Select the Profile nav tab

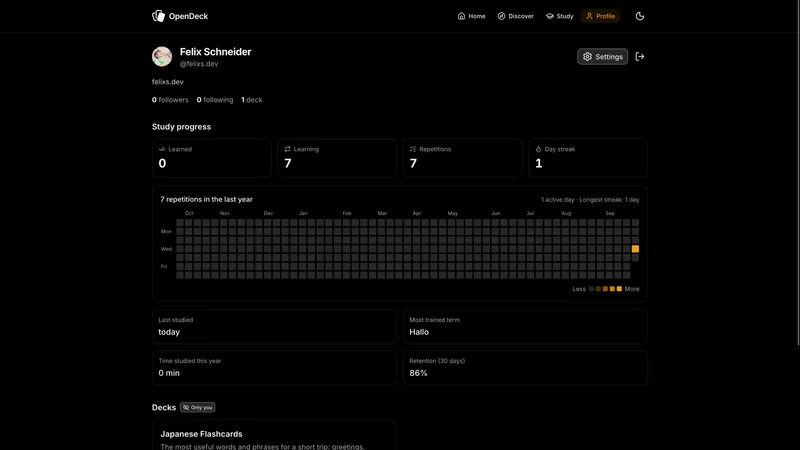[x=601, y=16]
